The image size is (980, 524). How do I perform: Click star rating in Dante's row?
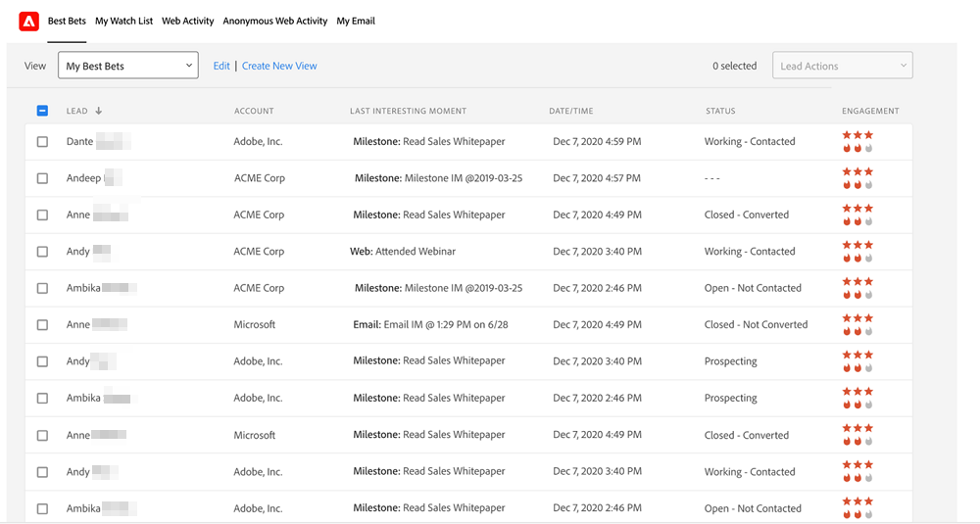point(857,135)
